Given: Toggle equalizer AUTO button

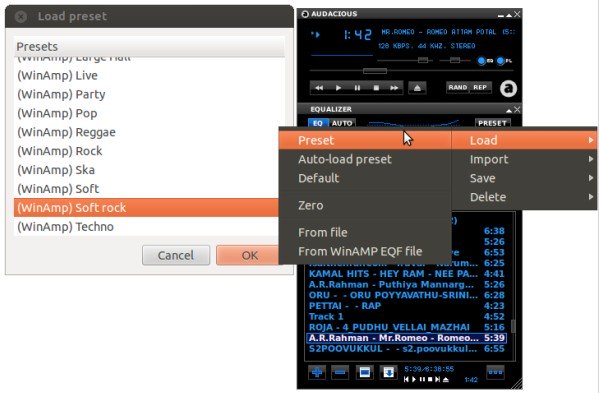Looking at the screenshot, I should pos(342,123).
